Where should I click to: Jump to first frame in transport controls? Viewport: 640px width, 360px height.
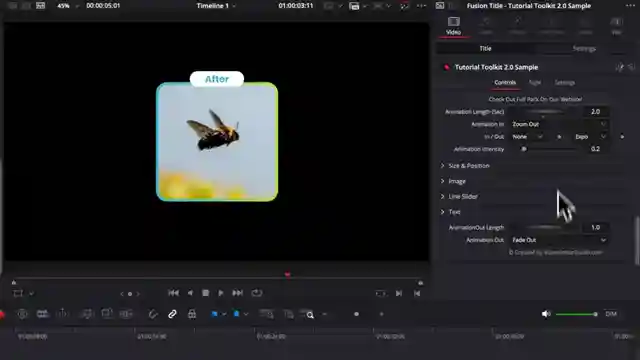(x=173, y=293)
